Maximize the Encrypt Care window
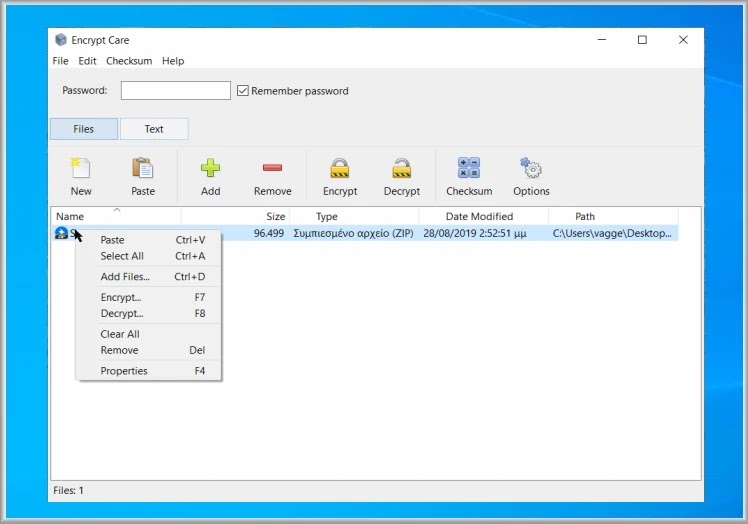The width and height of the screenshot is (748, 524). tap(642, 40)
